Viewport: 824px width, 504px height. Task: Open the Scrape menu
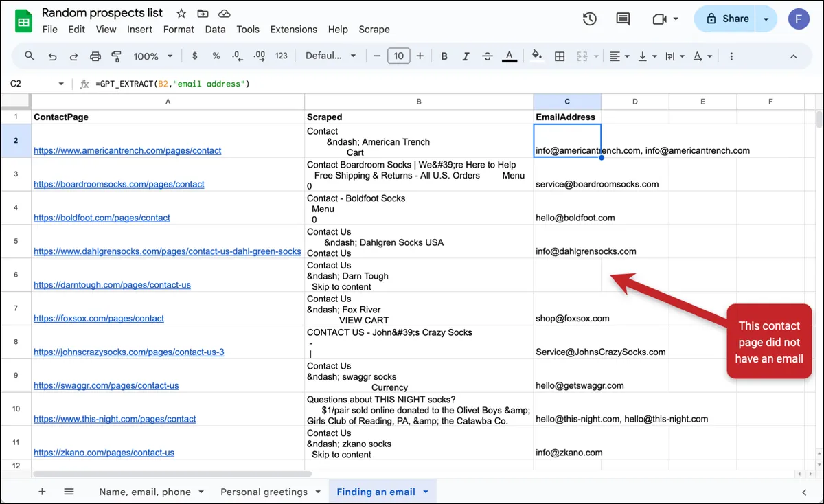[x=374, y=30]
